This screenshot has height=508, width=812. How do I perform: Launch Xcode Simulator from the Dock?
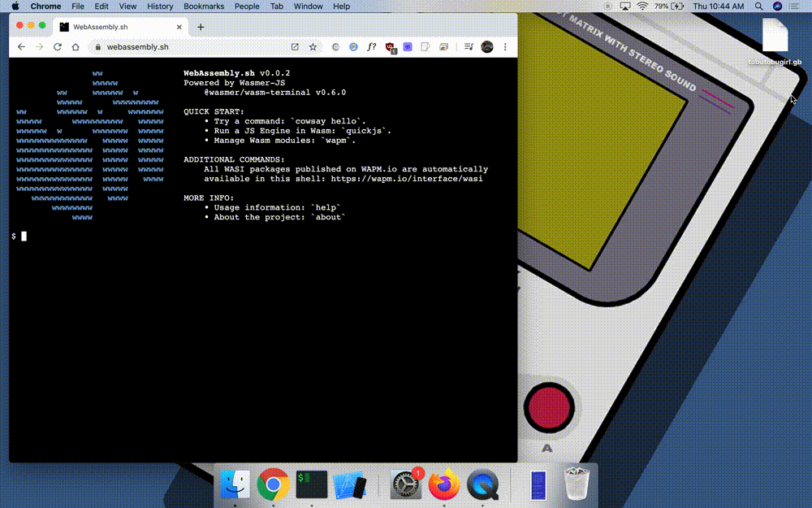(349, 485)
